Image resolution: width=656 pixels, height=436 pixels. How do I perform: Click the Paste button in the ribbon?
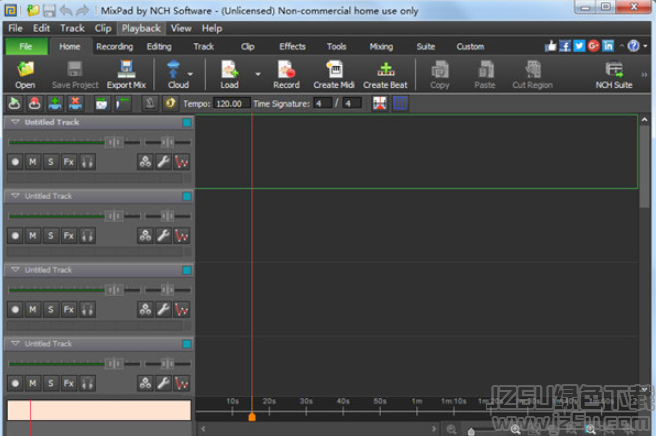pos(484,75)
